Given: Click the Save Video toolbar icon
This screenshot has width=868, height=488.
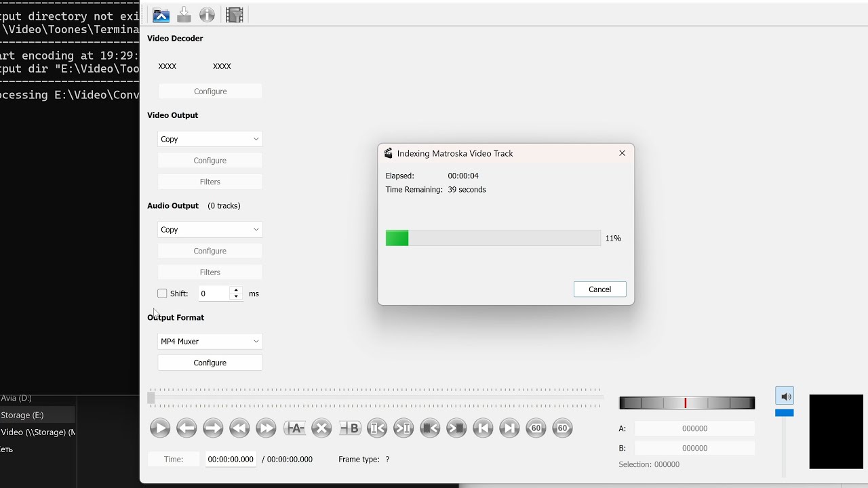Looking at the screenshot, I should coord(184,15).
